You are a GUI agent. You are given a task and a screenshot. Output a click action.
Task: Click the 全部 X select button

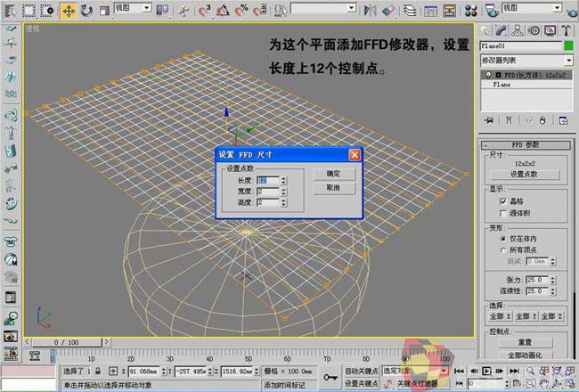click(x=500, y=316)
